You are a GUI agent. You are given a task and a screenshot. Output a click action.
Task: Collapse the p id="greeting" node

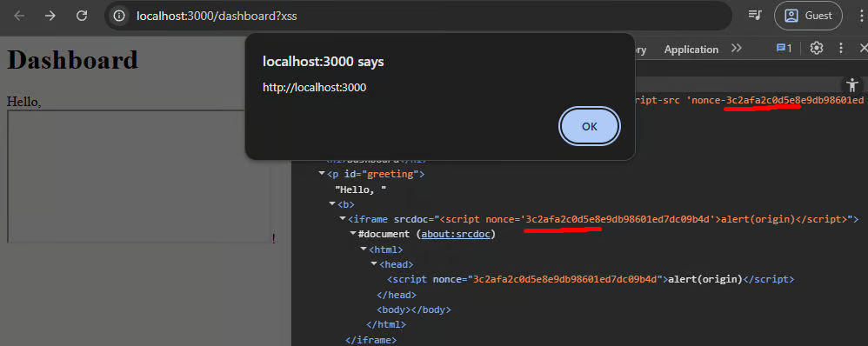point(322,174)
